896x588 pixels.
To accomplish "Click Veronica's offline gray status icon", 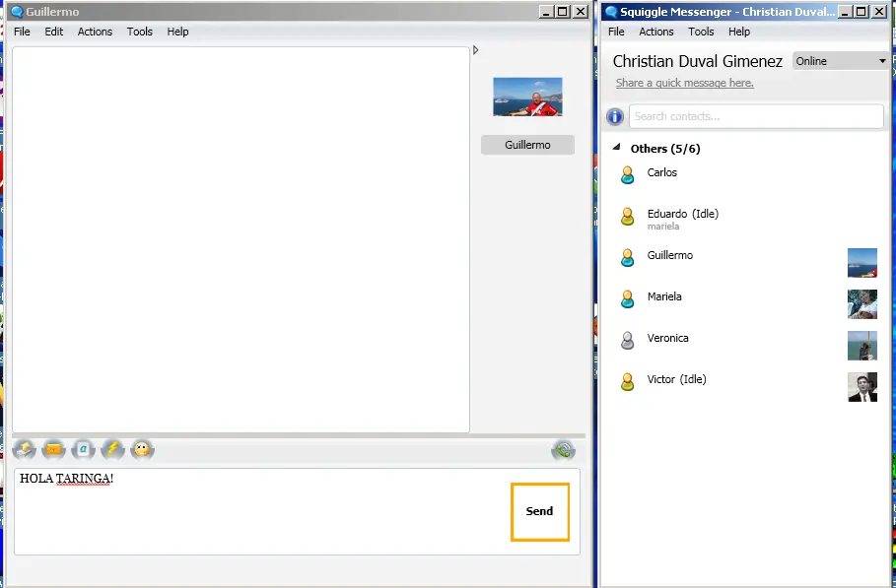I will point(628,340).
